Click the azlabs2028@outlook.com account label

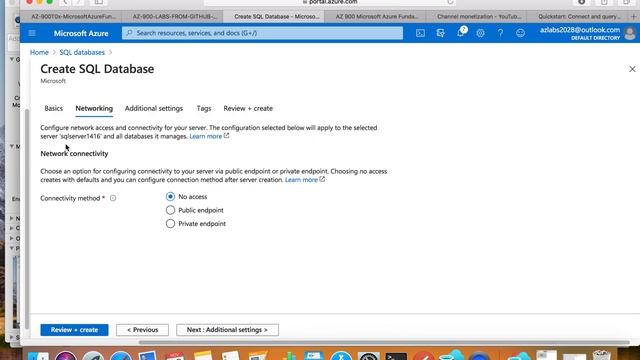580,30
